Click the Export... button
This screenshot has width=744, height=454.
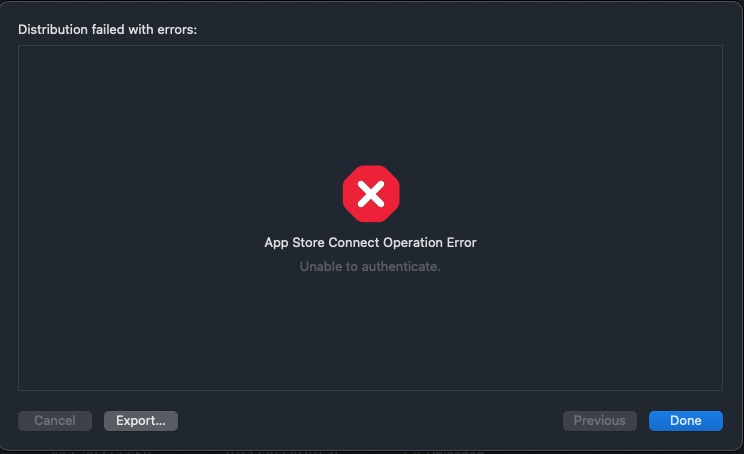141,421
